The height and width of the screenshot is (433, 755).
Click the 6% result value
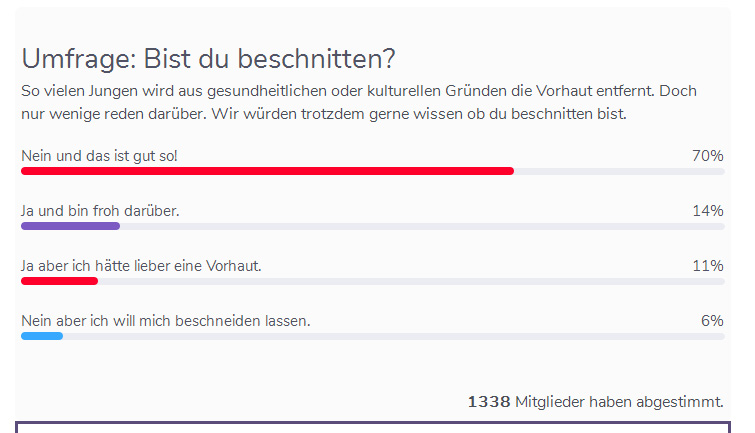tap(712, 320)
